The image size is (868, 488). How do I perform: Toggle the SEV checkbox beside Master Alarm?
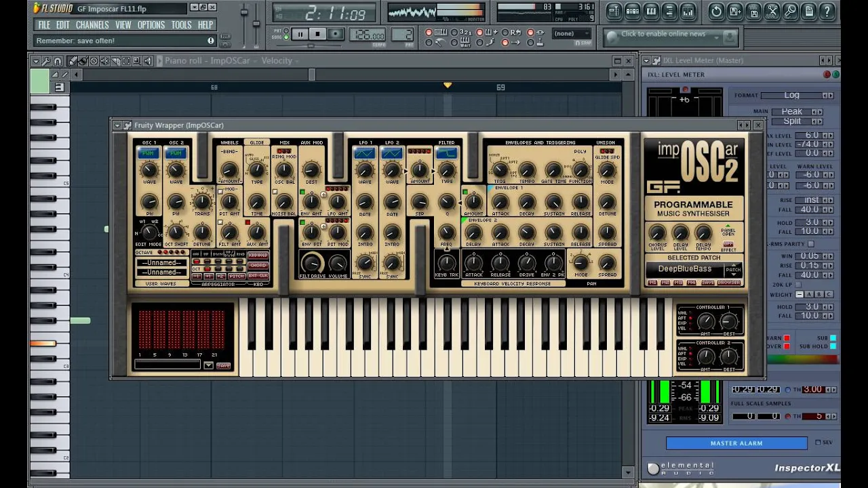coord(818,443)
